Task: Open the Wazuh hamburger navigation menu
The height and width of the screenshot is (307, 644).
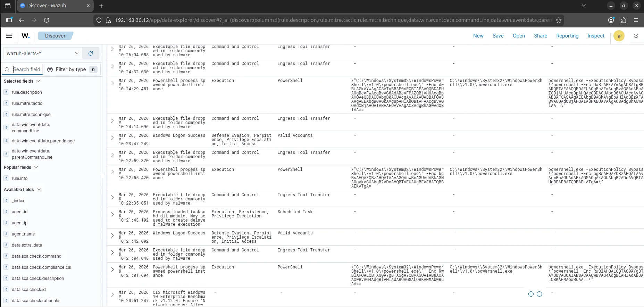Action: 9,36
